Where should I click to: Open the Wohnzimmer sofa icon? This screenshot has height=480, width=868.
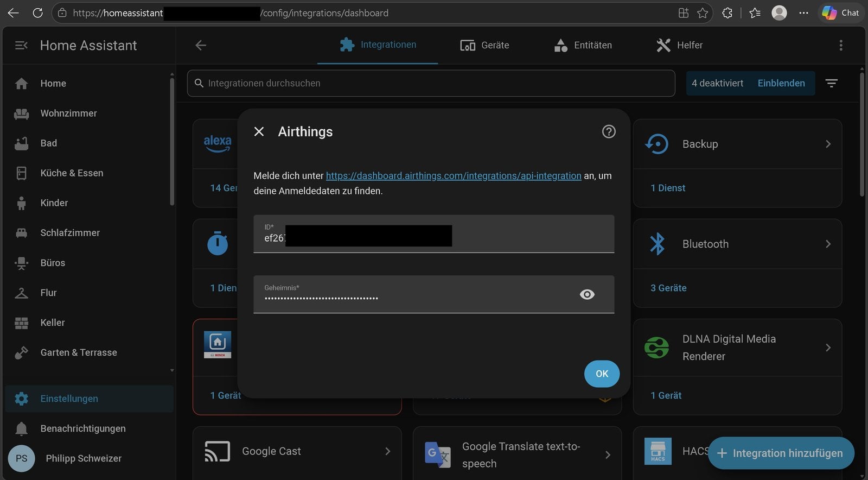click(x=21, y=113)
